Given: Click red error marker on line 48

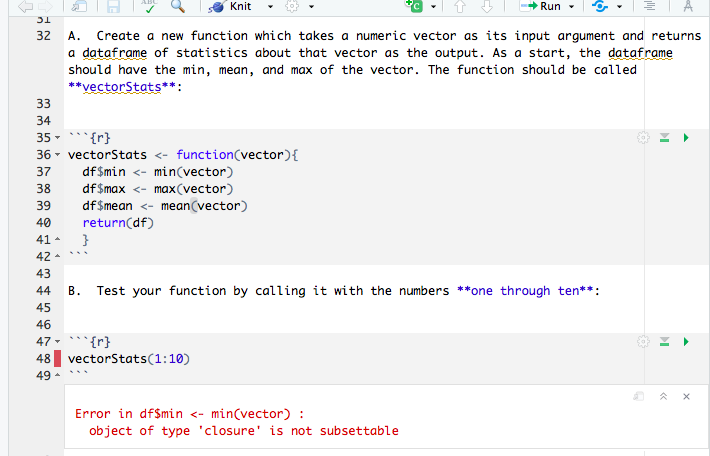Looking at the screenshot, I should tap(58, 359).
